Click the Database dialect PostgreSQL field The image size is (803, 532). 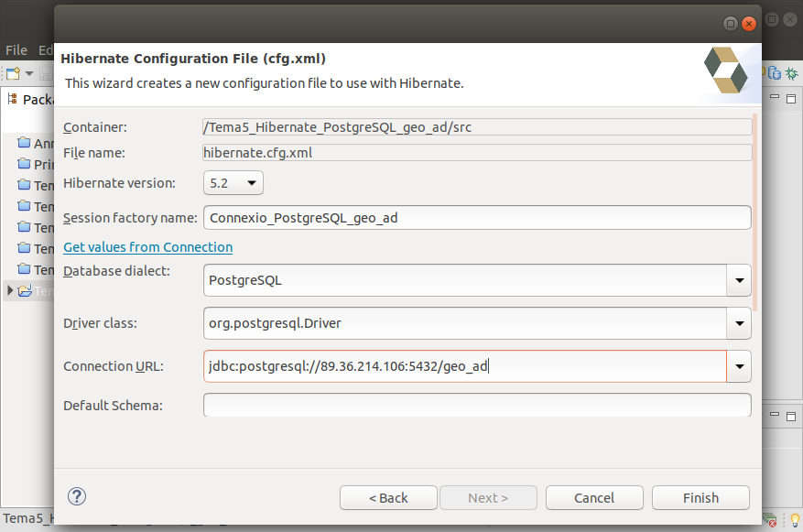click(465, 280)
